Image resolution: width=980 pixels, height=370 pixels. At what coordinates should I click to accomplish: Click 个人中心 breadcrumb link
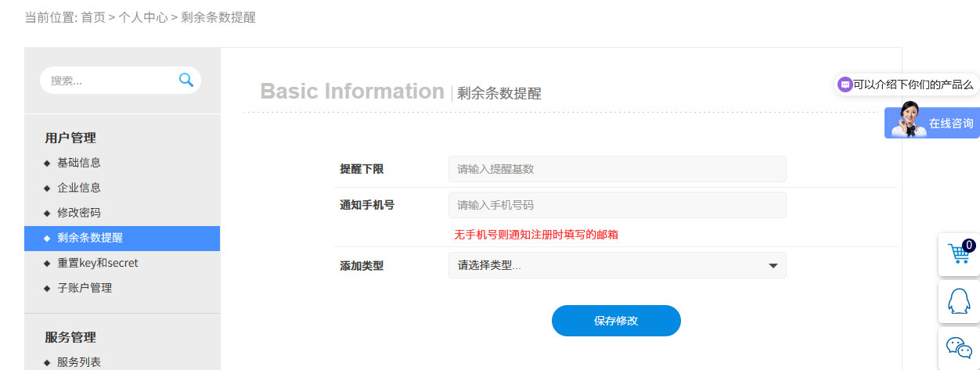(x=143, y=17)
